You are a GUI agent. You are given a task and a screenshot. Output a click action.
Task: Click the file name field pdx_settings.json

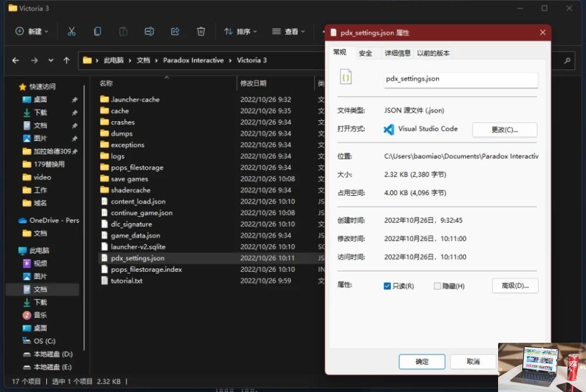tap(461, 79)
